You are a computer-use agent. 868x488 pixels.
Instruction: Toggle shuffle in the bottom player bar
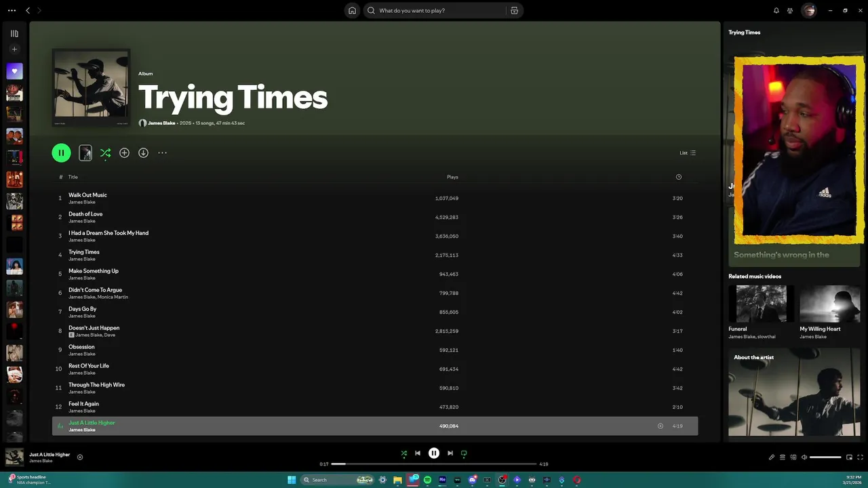(403, 453)
